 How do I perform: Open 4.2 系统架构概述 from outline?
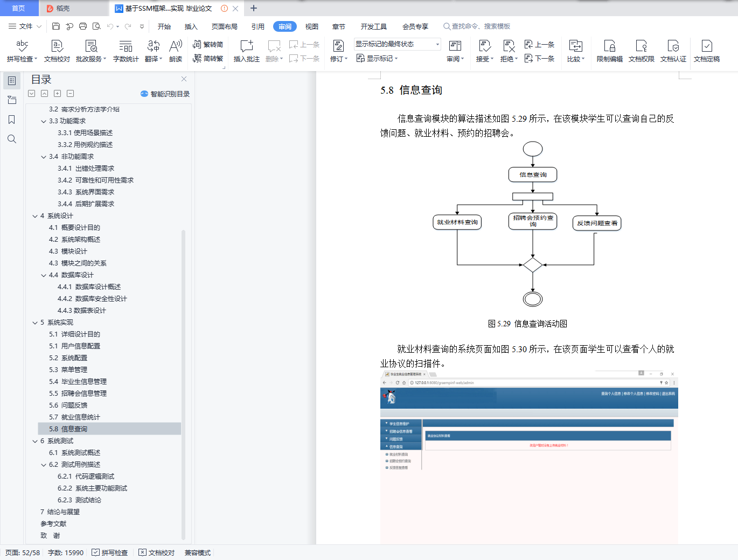click(x=74, y=240)
